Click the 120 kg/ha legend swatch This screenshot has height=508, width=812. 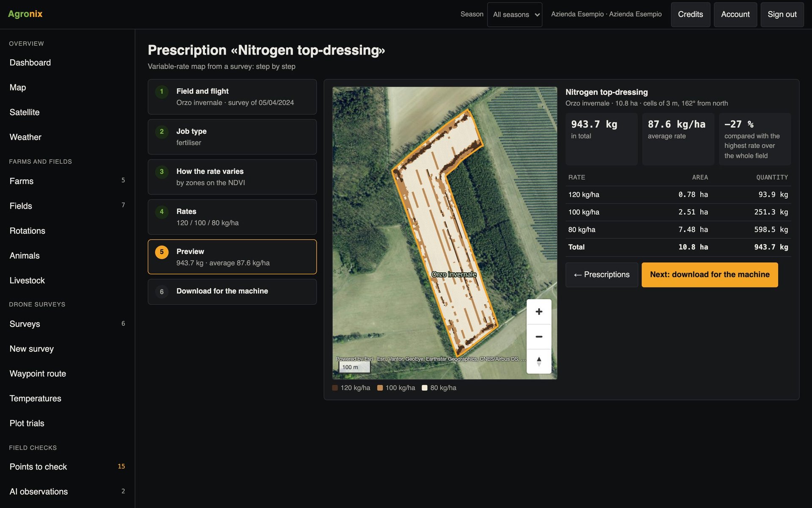(335, 388)
